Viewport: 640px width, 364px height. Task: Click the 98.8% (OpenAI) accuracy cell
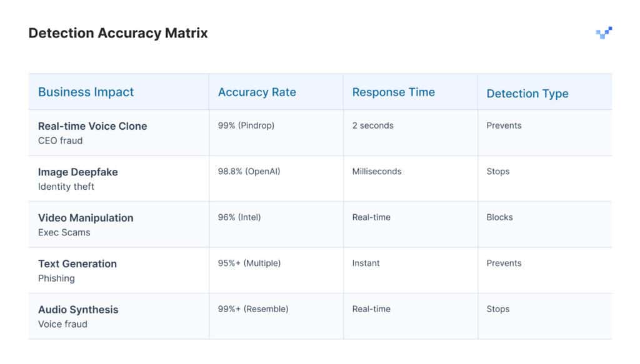[x=249, y=171]
